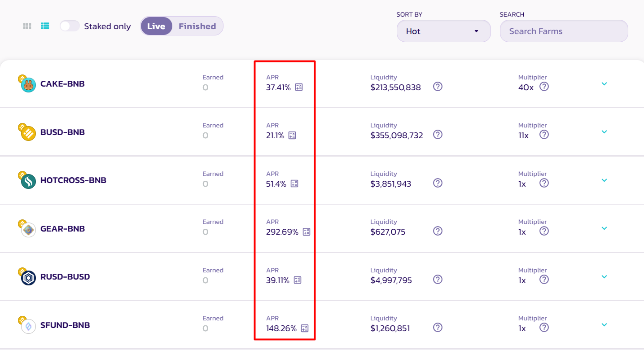Open APR calculator for GEAR-BNB
Viewport: 644px width, 350px height.
307,232
